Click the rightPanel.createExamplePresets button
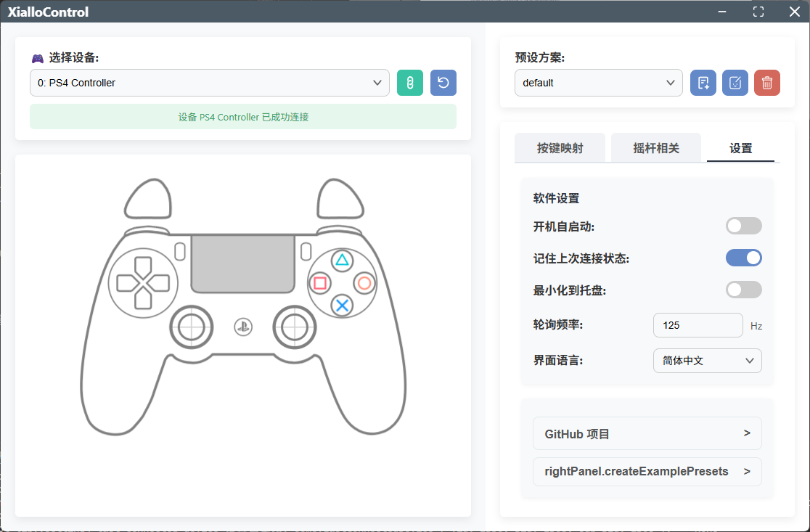Image resolution: width=810 pixels, height=532 pixels. tap(647, 472)
